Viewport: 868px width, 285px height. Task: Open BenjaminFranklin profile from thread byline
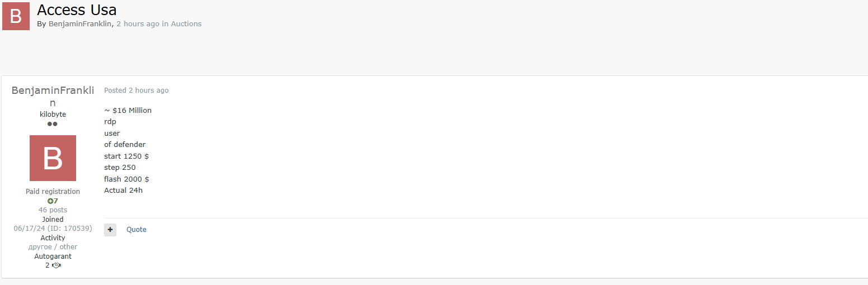pyautogui.click(x=80, y=24)
